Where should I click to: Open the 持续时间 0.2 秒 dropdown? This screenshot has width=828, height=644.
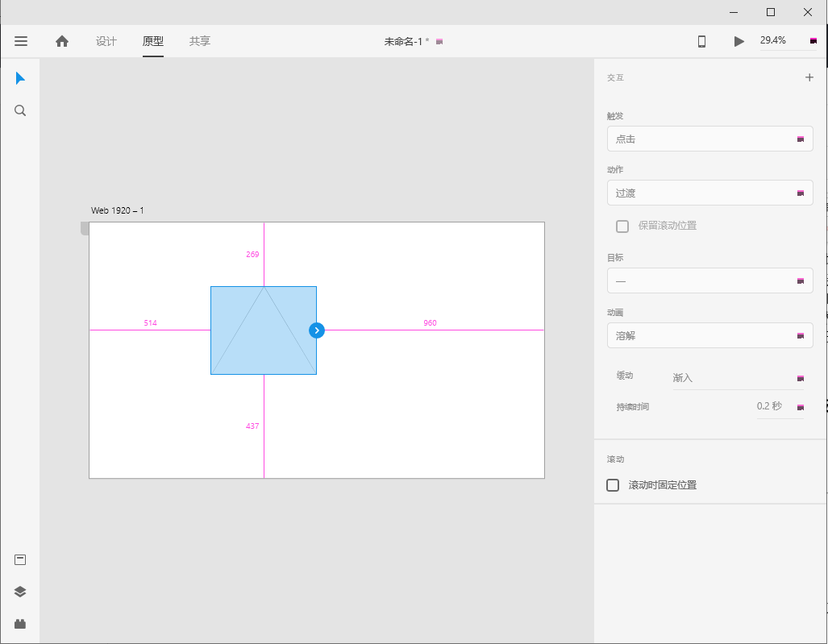[780, 406]
